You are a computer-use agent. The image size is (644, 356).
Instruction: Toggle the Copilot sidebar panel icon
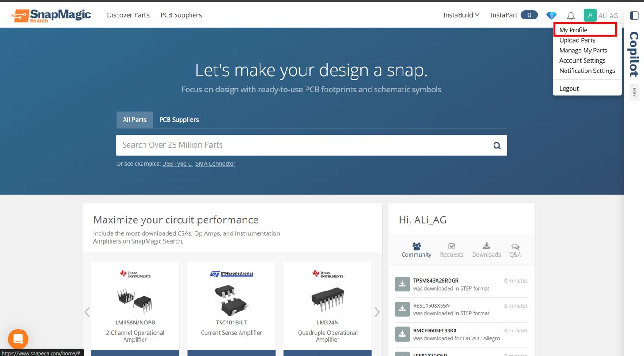[x=634, y=15]
